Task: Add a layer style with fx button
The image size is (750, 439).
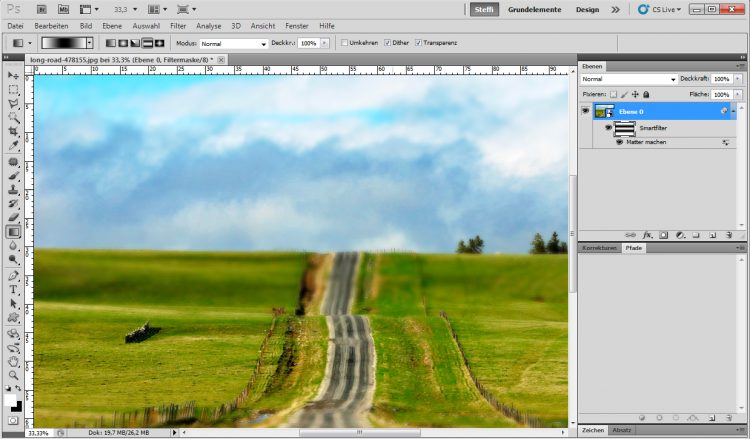Action: tap(647, 235)
